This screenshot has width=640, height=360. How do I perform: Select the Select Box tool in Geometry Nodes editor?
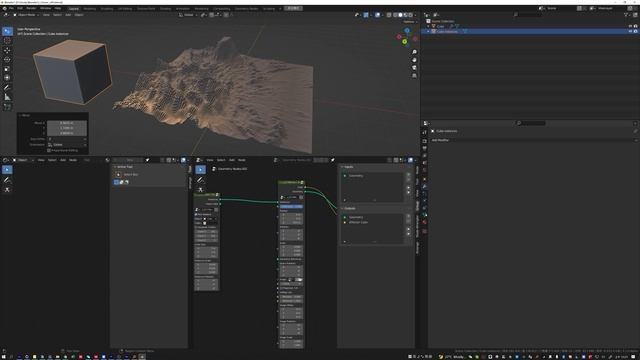click(200, 170)
